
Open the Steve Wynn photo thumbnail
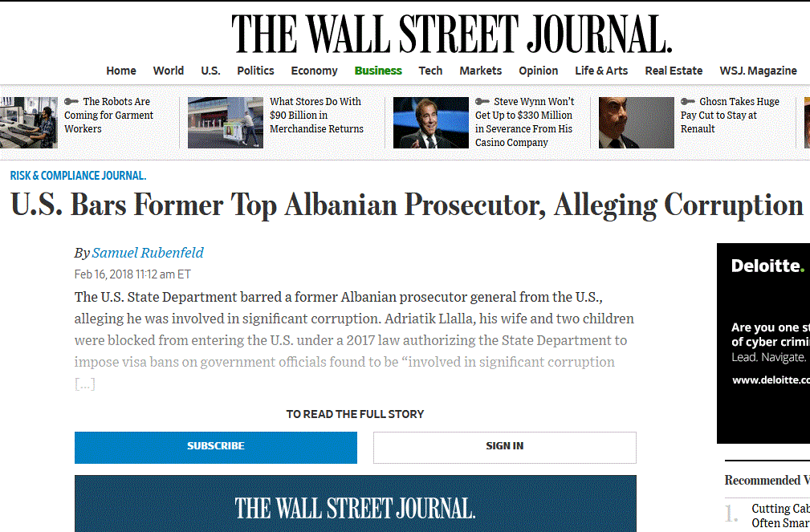tap(430, 123)
